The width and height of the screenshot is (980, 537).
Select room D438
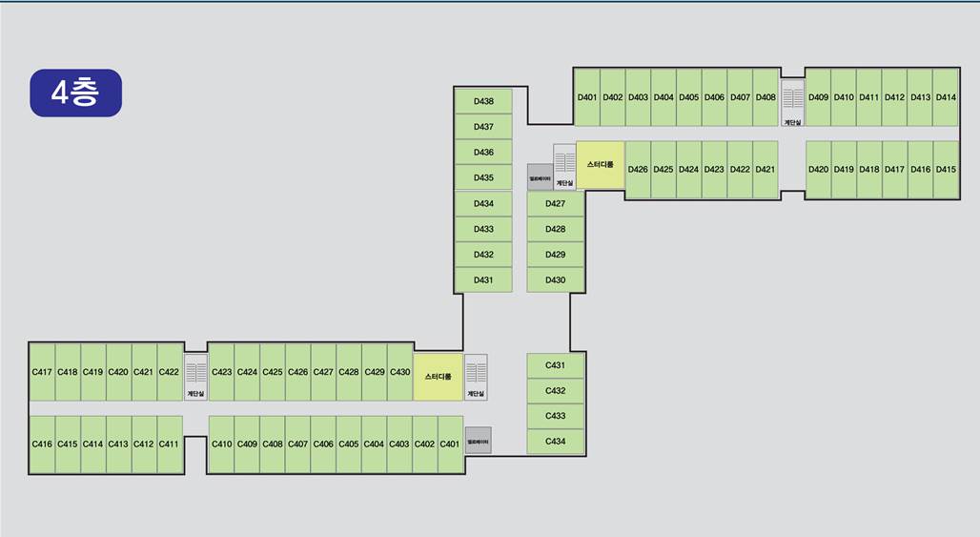pos(483,101)
